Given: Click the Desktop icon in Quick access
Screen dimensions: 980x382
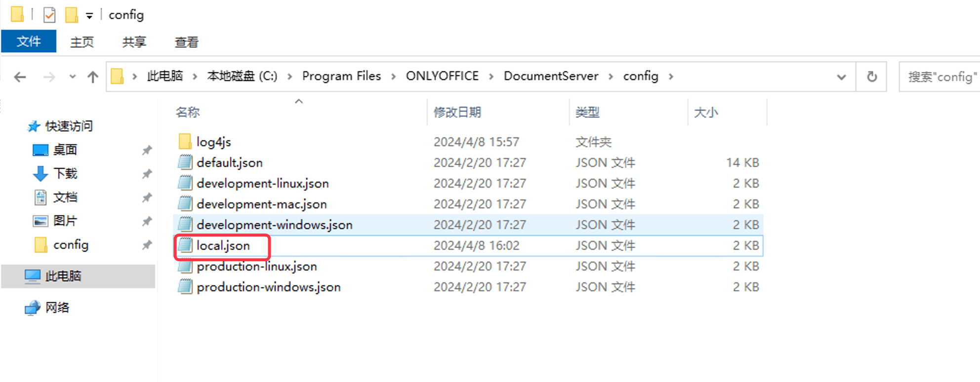Looking at the screenshot, I should pos(41,150).
